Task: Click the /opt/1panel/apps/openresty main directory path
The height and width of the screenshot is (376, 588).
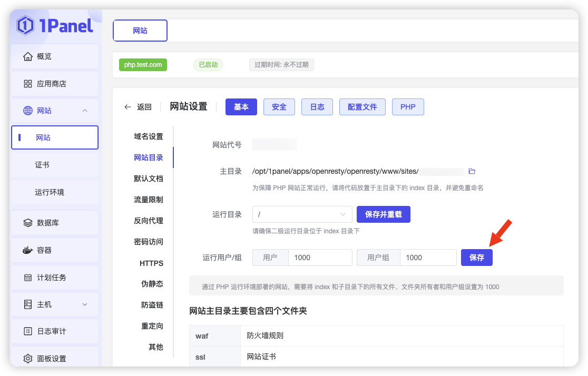Action: click(x=335, y=171)
